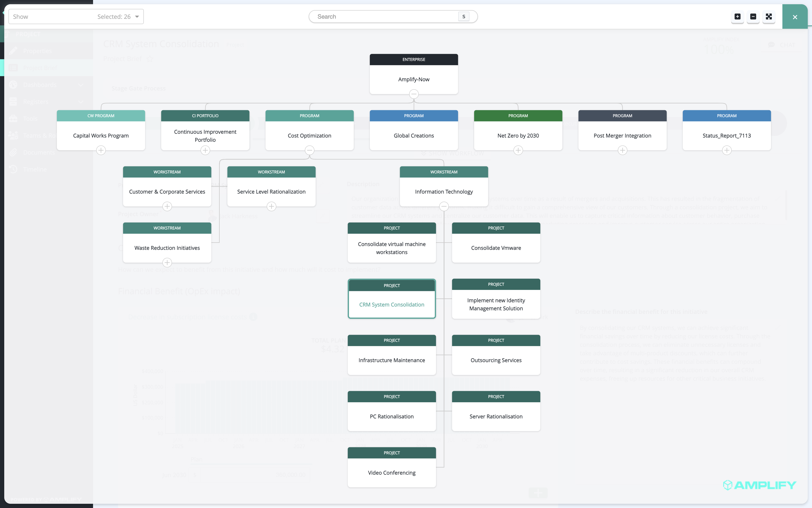Open the Video Conferencing project card

point(392,467)
